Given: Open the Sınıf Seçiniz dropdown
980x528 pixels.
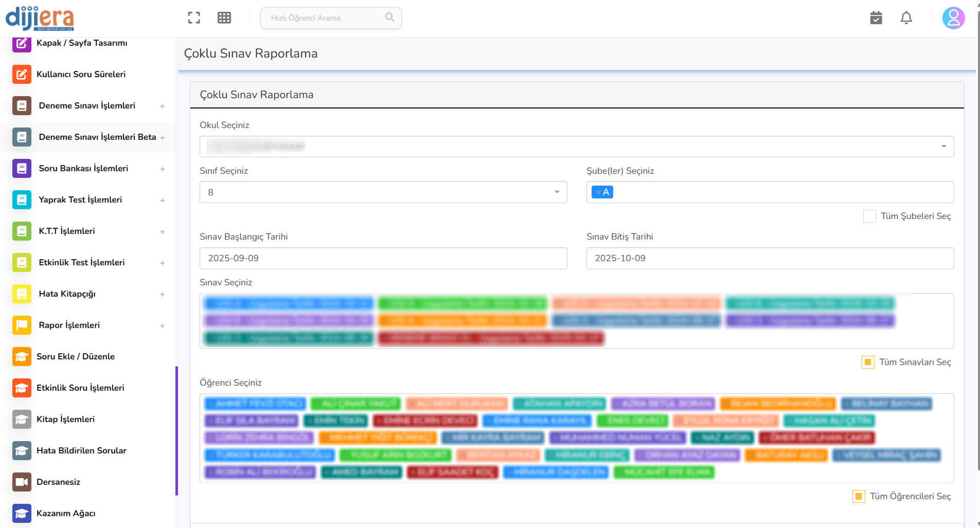Looking at the screenshot, I should click(383, 192).
